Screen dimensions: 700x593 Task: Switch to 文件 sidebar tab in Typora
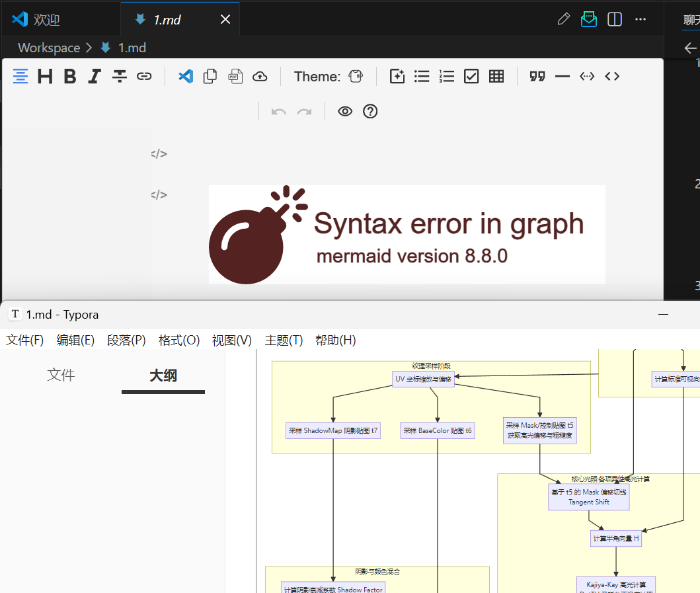pos(61,375)
